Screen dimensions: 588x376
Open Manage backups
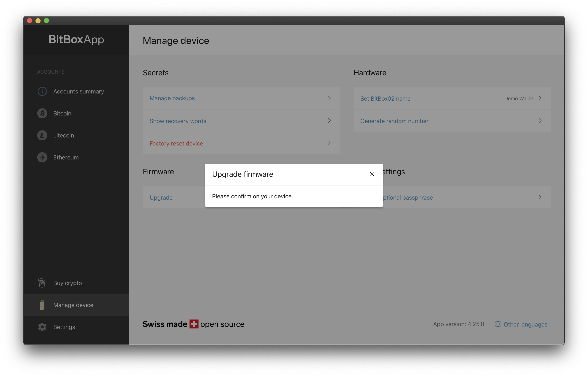[241, 98]
